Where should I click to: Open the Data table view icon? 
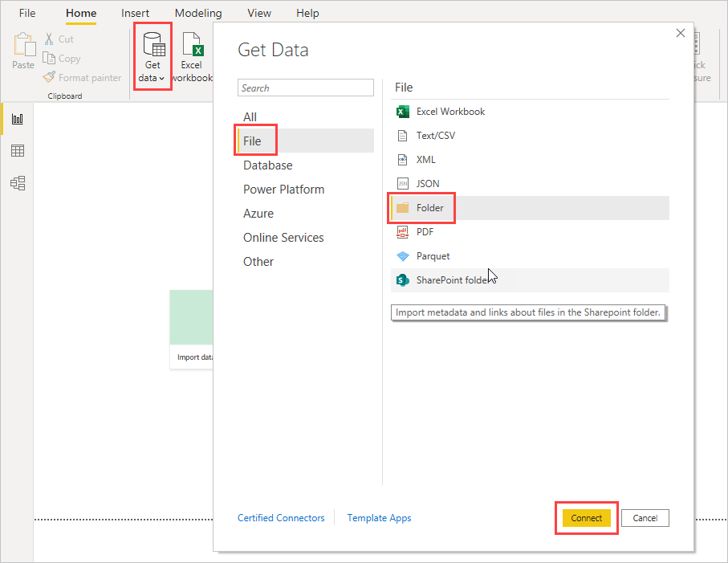17,151
